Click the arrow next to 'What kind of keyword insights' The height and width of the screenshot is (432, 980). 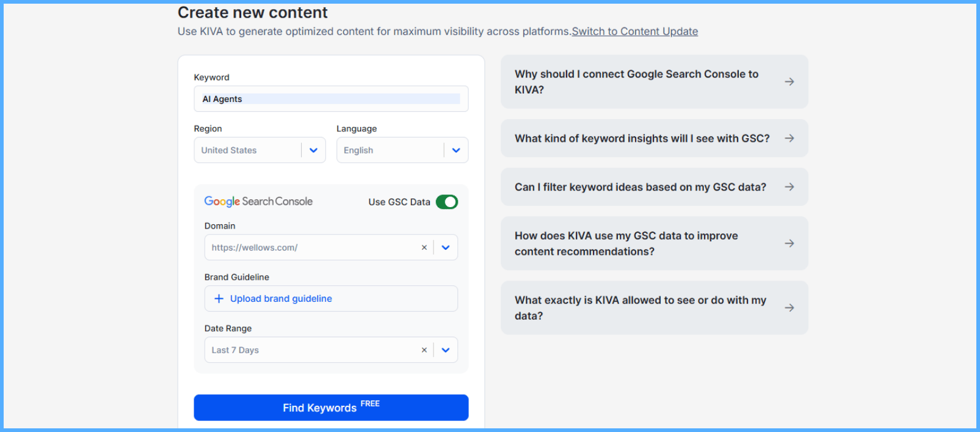click(x=789, y=138)
